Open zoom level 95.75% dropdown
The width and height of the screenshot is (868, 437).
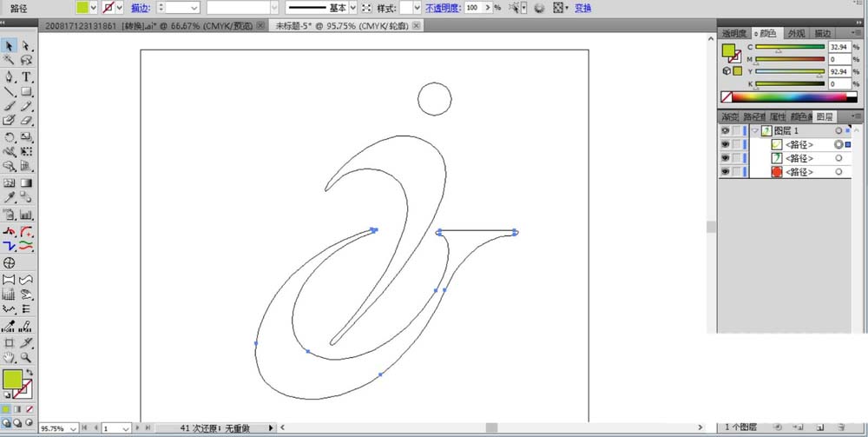click(x=74, y=428)
